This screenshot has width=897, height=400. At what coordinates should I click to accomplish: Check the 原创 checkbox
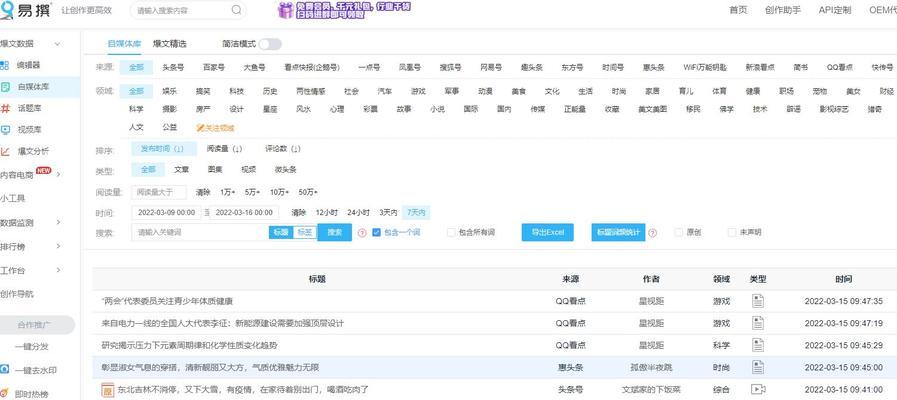point(679,232)
